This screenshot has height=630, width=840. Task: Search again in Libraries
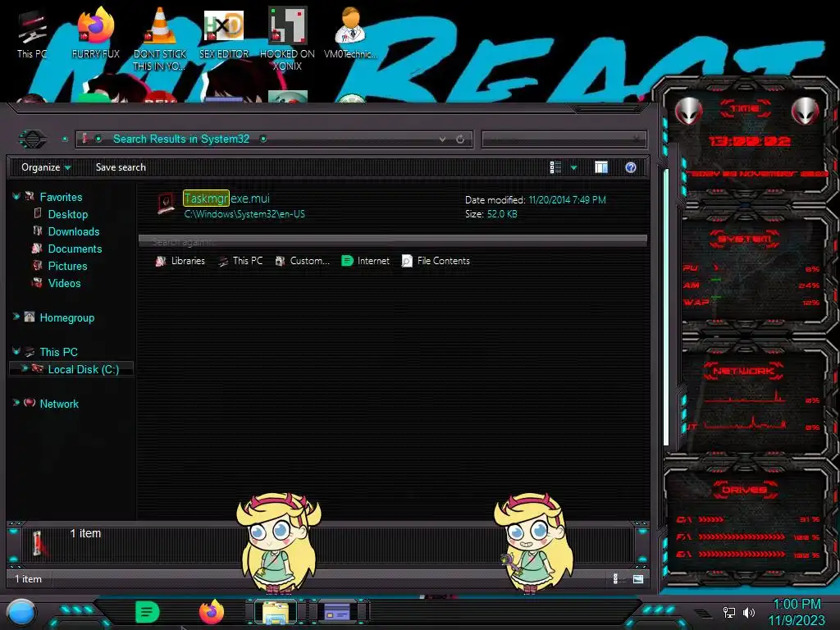[180, 261]
